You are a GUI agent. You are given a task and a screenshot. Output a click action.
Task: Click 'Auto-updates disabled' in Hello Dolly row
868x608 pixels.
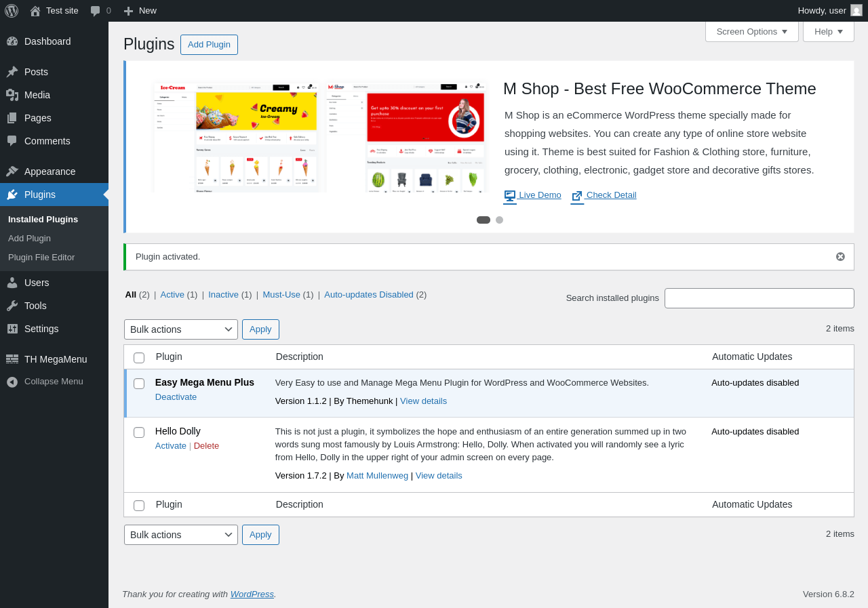coord(755,432)
